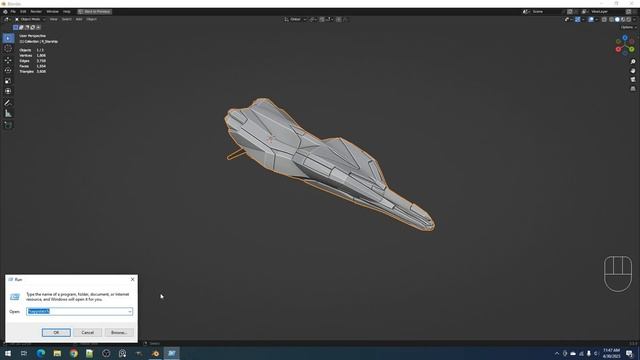Set selection mode to extend
This screenshot has width=640, height=360.
pyautogui.click(x=21, y=27)
